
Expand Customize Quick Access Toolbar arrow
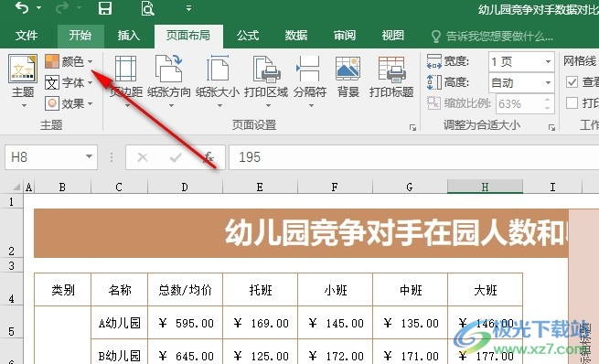coord(188,8)
